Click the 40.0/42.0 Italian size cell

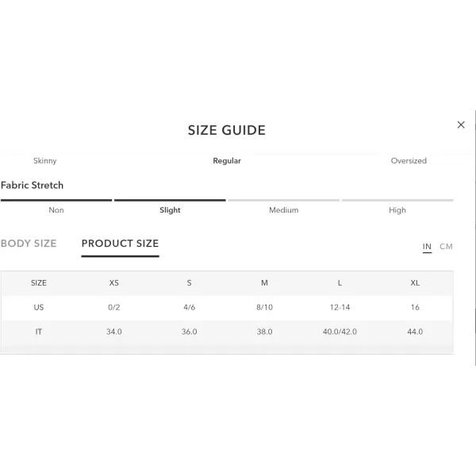pyautogui.click(x=340, y=332)
